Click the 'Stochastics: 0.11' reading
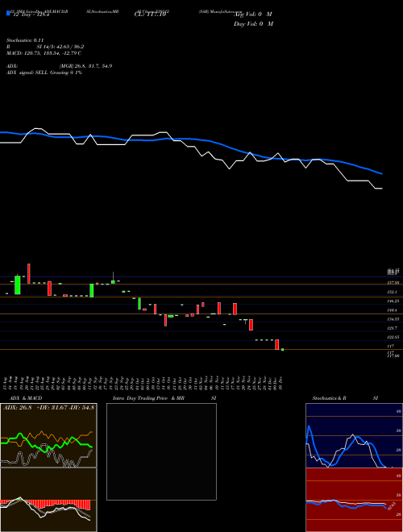403x532 pixels. [x=25, y=40]
